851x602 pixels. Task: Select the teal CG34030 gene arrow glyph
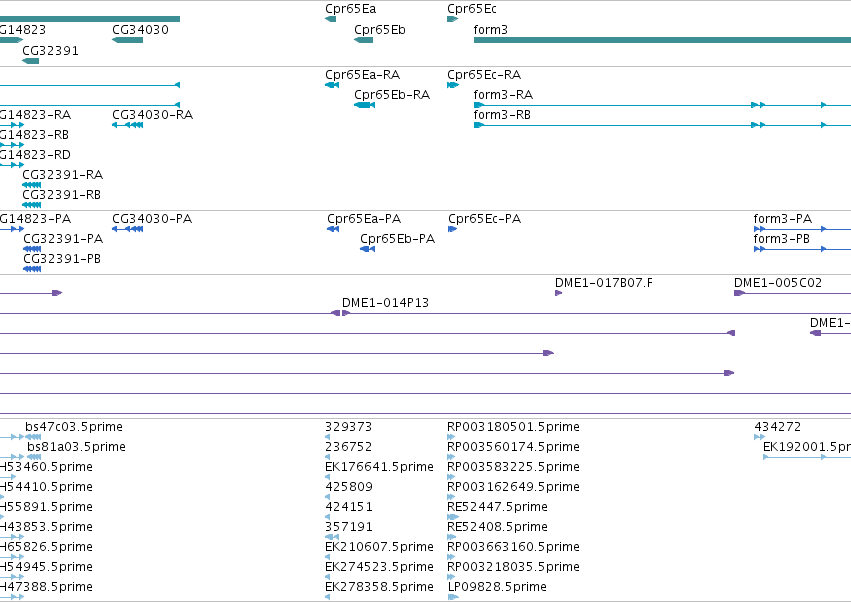(x=128, y=40)
